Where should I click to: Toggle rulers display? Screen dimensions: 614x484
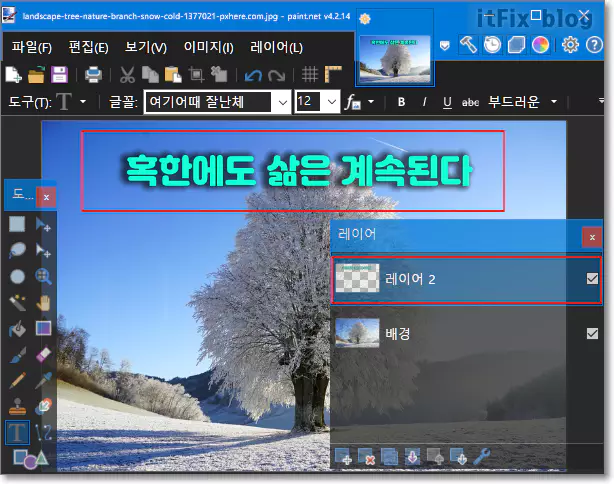(x=333, y=74)
